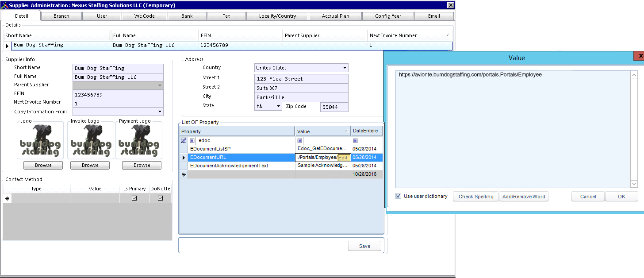Expand the Copy Information From dropdown
This screenshot has width=644, height=278.
(160, 112)
